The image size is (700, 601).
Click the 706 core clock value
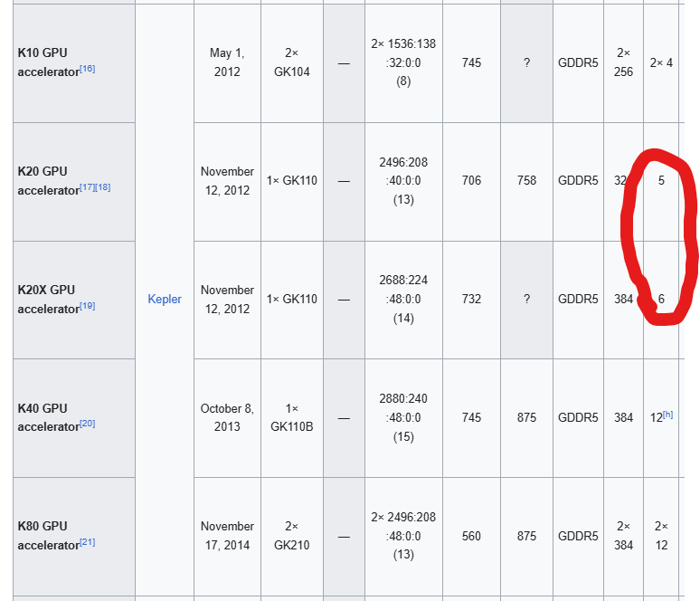click(x=471, y=180)
